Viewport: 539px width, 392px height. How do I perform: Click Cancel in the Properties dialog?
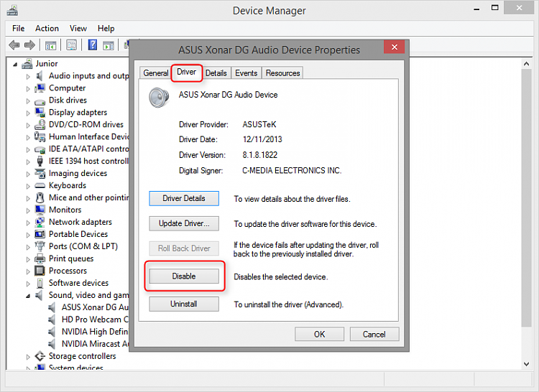point(374,335)
